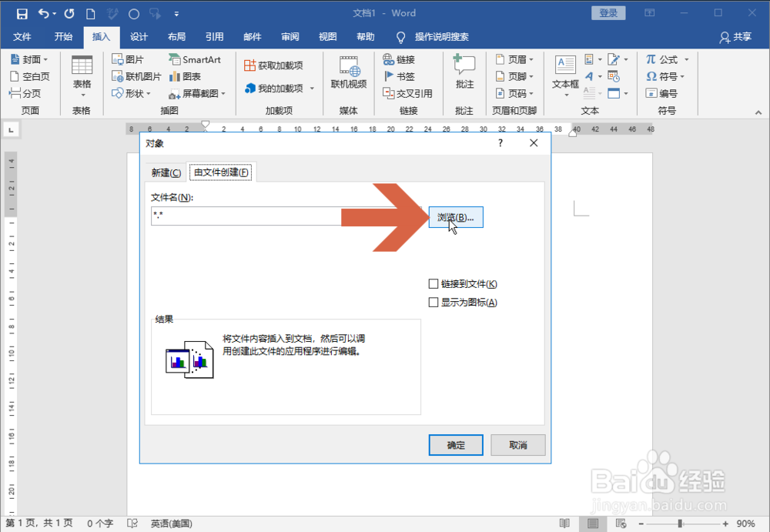Click the zoom out minus button
Screen dimensions: 770x532
pyautogui.click(x=641, y=524)
